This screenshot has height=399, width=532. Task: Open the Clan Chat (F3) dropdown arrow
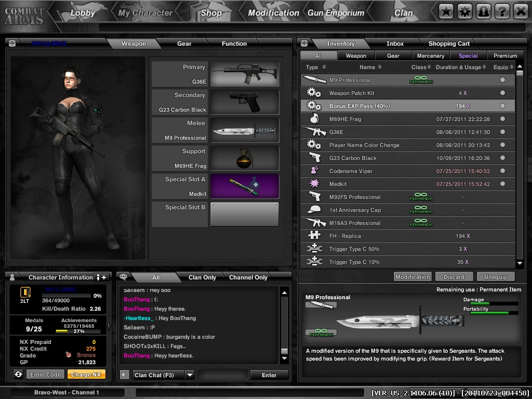(x=190, y=375)
